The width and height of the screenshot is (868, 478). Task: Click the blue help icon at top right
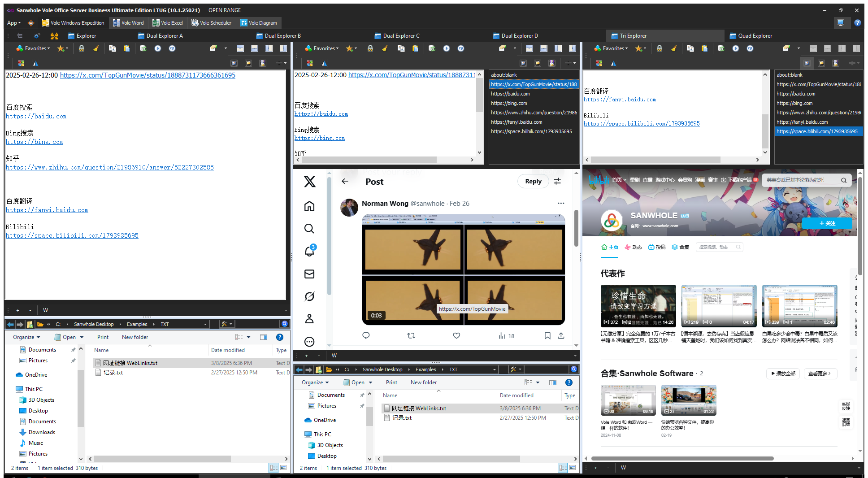pos(857,23)
